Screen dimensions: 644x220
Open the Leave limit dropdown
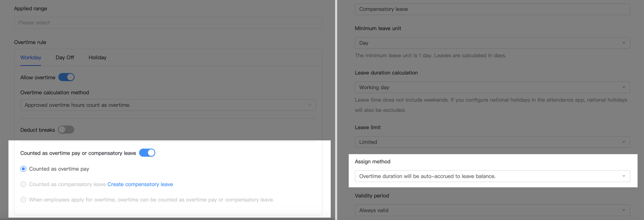tap(492, 142)
